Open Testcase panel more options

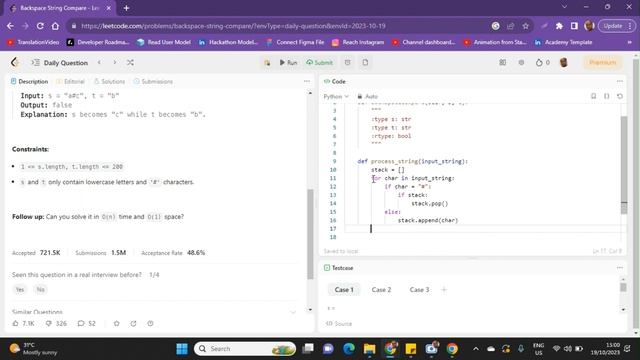[x=620, y=268]
